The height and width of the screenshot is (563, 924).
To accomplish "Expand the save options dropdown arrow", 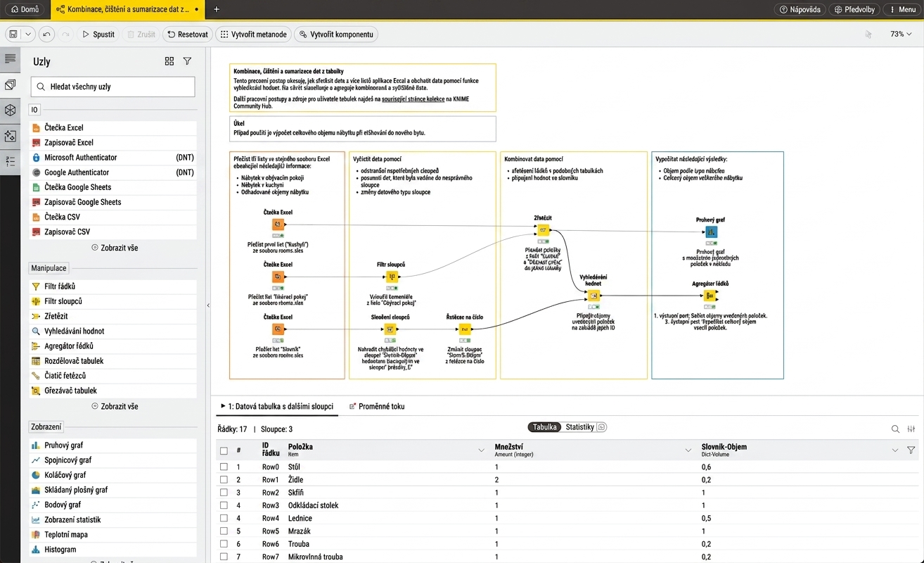I will click(28, 34).
